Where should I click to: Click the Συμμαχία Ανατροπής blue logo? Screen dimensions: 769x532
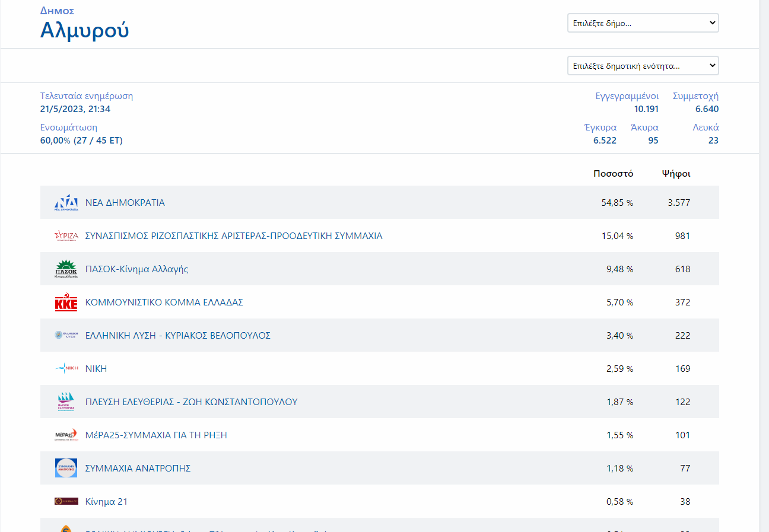[66, 469]
